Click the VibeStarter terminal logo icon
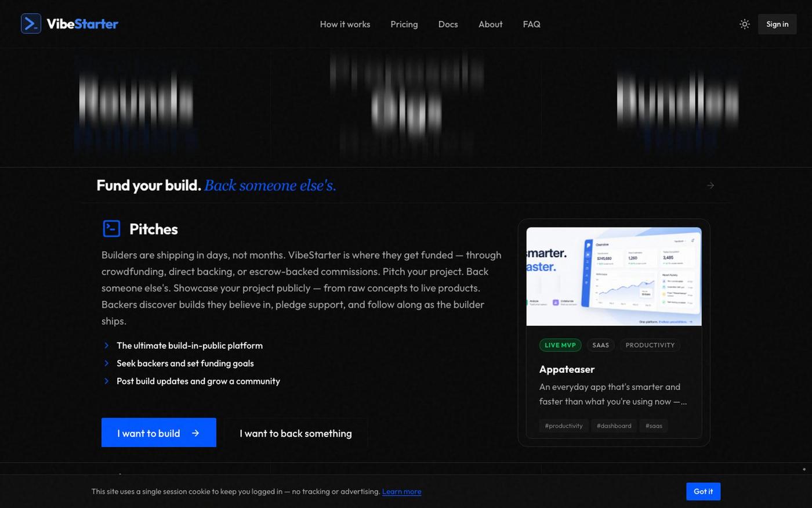Screen dimensions: 812x508 (31, 24)
